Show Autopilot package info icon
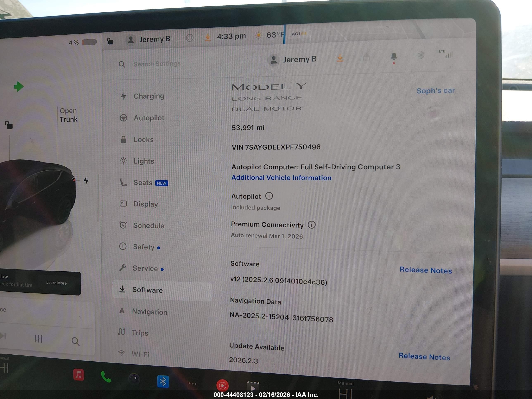532x399 pixels. click(x=269, y=196)
